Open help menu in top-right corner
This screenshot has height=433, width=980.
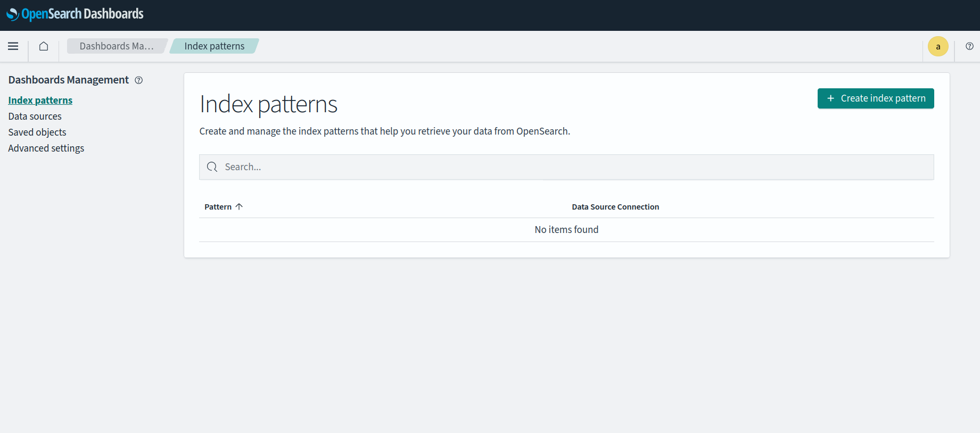point(969,46)
